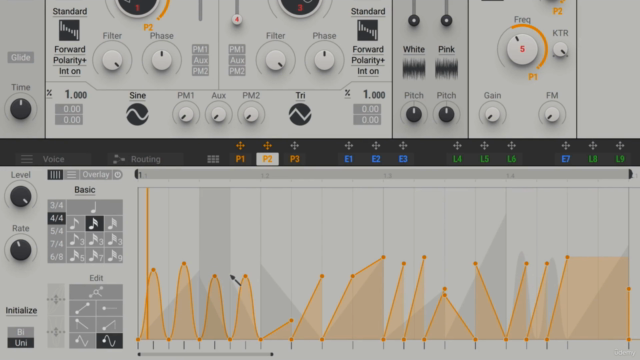Click the filter Freq knob

coord(522,49)
